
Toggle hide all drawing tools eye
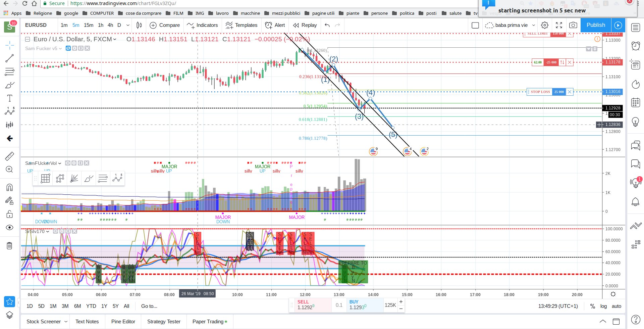point(9,228)
